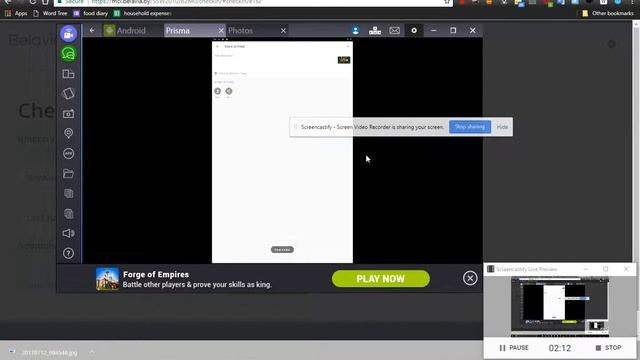Image resolution: width=640 pixels, height=360 pixels.
Task: Open the Apps bookmark in Chrome
Action: [16, 13]
